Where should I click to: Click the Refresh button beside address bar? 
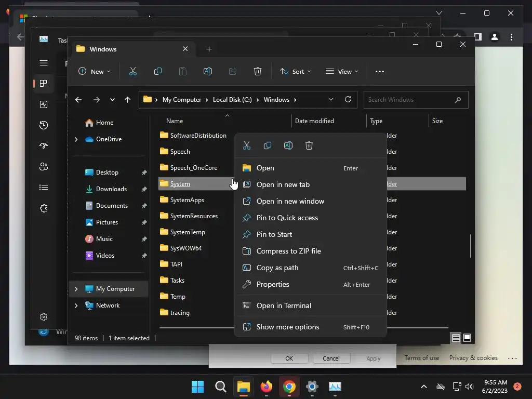[348, 99]
